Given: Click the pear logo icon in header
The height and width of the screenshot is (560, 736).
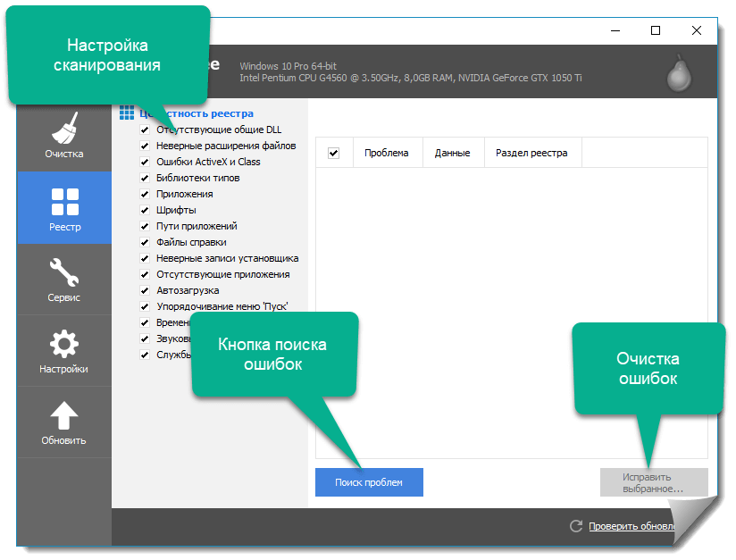Looking at the screenshot, I should pos(680,72).
